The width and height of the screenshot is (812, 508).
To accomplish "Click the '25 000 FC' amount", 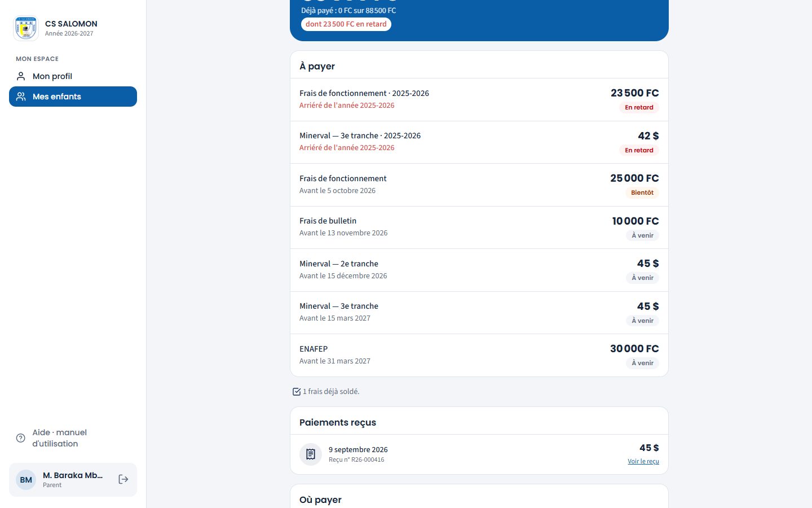I will (x=634, y=178).
